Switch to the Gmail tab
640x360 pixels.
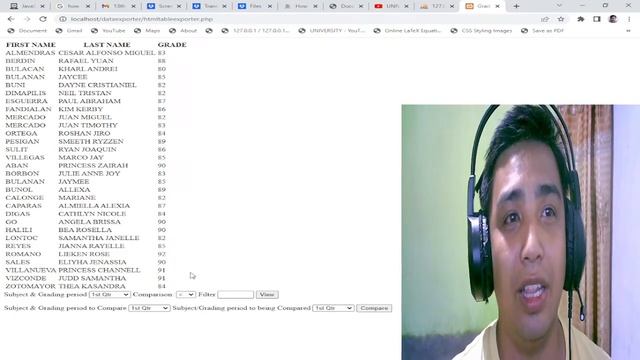119,6
